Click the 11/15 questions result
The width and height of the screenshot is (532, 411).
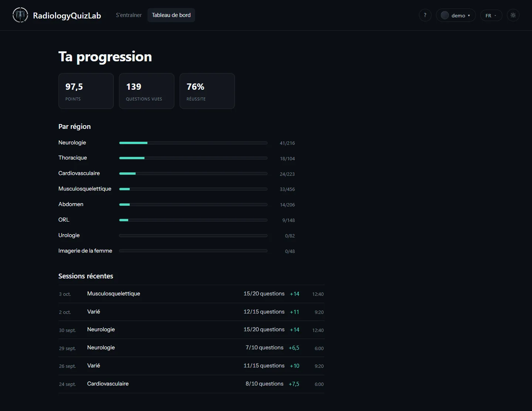264,366
